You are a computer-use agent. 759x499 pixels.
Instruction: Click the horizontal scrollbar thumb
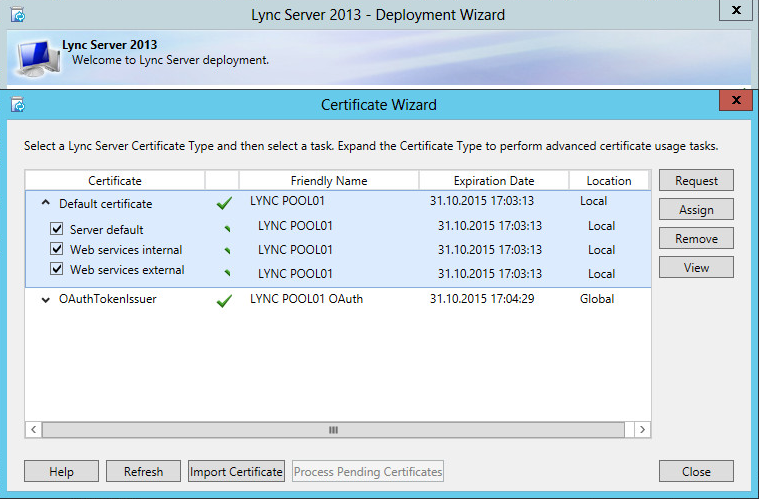333,429
